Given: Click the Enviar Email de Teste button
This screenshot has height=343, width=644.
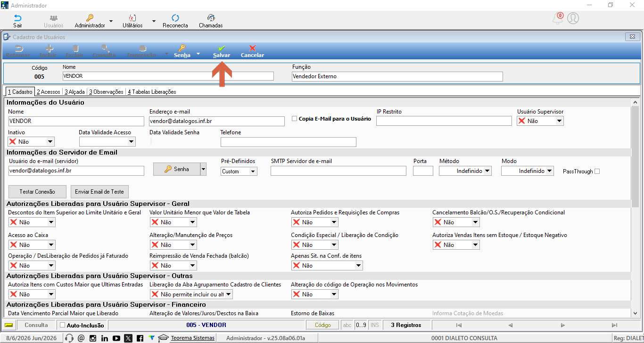Looking at the screenshot, I should click(99, 192).
